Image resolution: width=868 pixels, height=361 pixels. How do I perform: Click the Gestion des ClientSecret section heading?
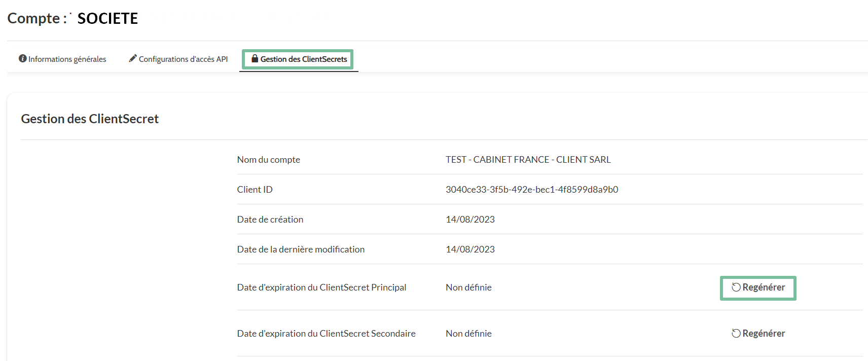(90, 119)
